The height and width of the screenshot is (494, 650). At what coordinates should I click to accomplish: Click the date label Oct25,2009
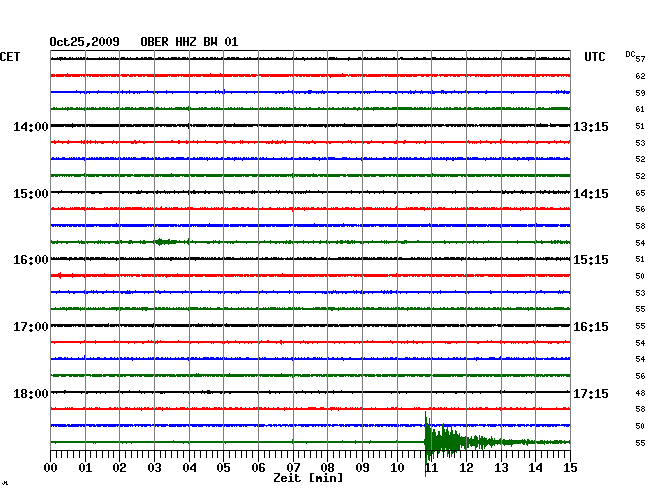[84, 42]
